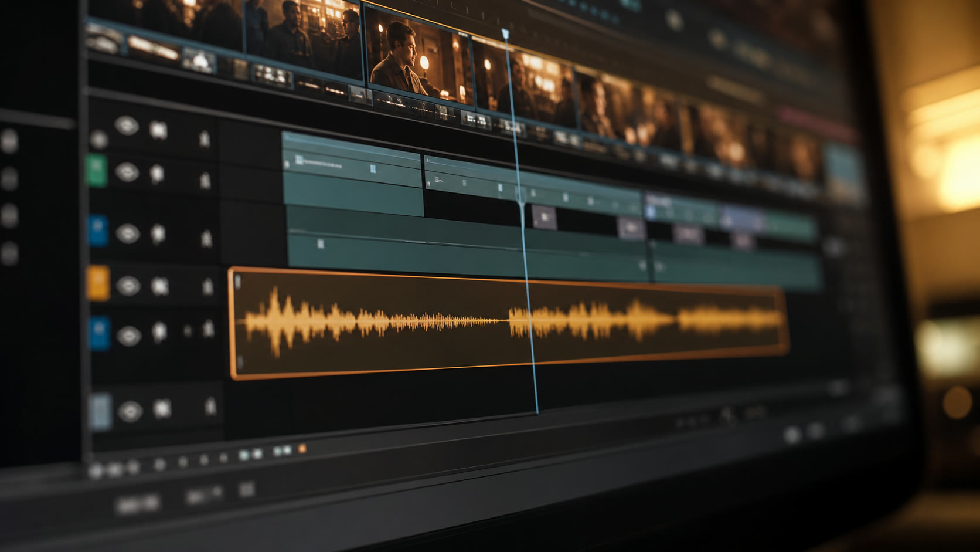Screen dimensions: 980x552
Task: Select the orange track color label
Action: tap(98, 283)
